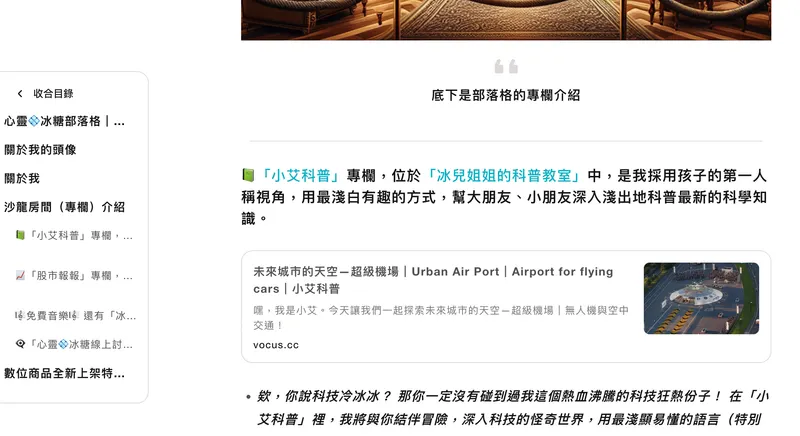Click the 收合目錄 label
Viewport: 800px width, 436px height.
53,93
